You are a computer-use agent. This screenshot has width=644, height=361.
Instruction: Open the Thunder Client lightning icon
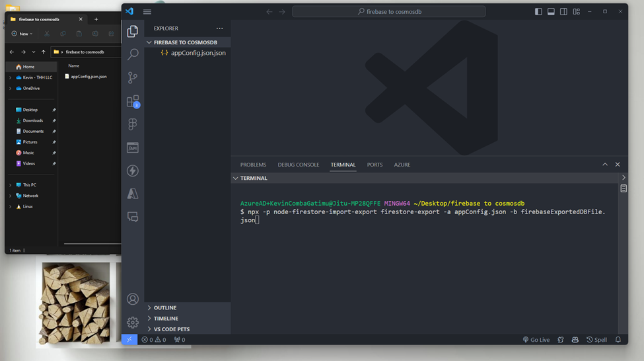(x=132, y=171)
